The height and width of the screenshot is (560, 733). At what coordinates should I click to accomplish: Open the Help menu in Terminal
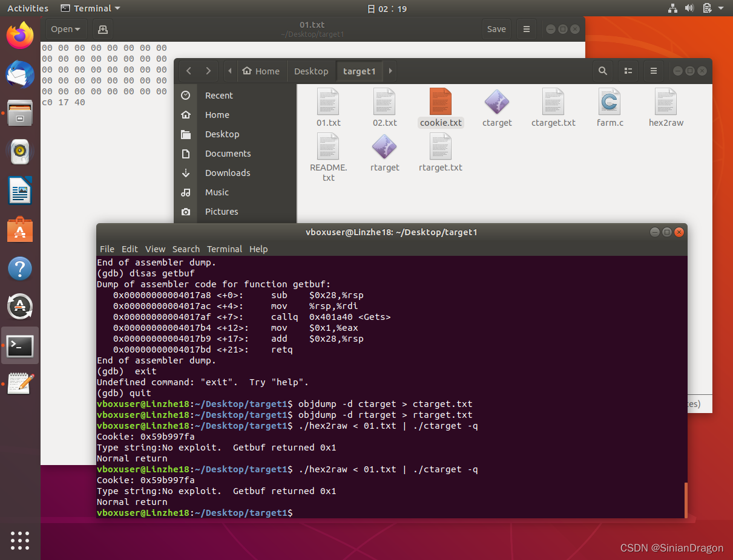click(x=258, y=249)
